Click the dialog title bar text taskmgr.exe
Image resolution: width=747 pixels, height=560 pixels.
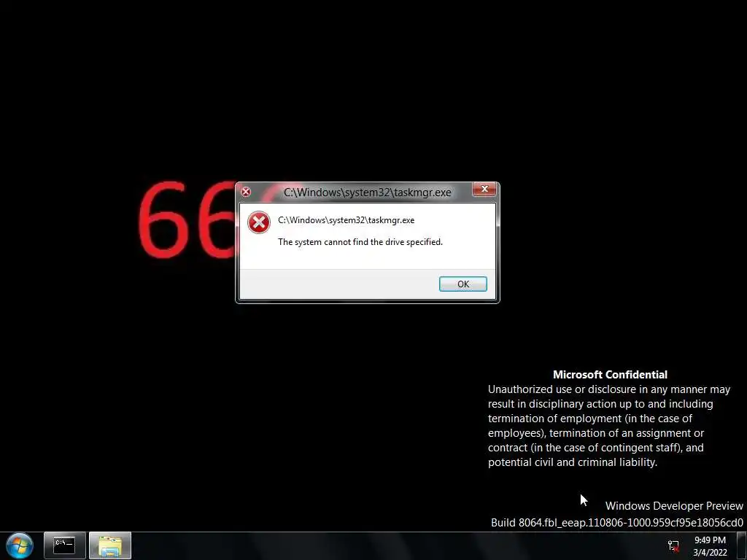pos(368,192)
